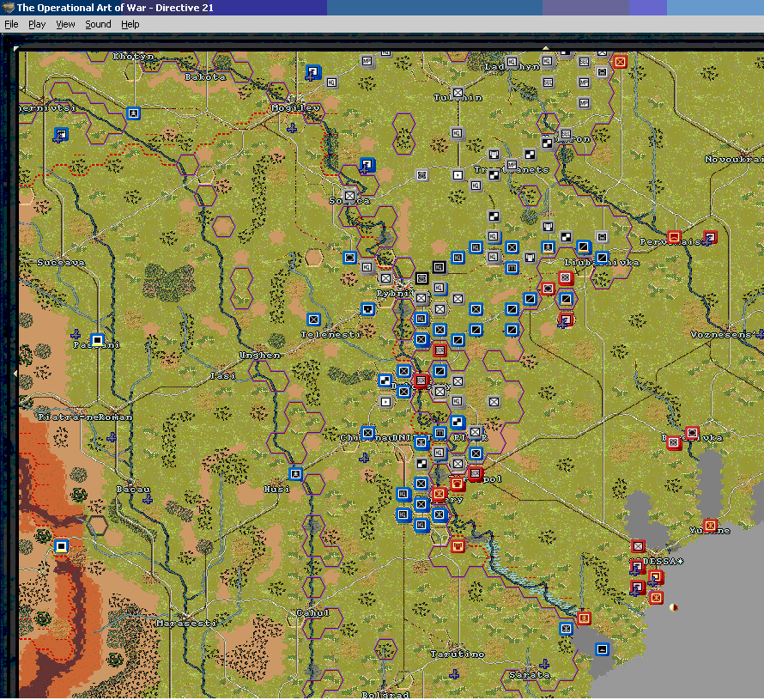Viewport: 764px width, 700px height.
Task: Click the application icon in title bar
Action: (8, 8)
